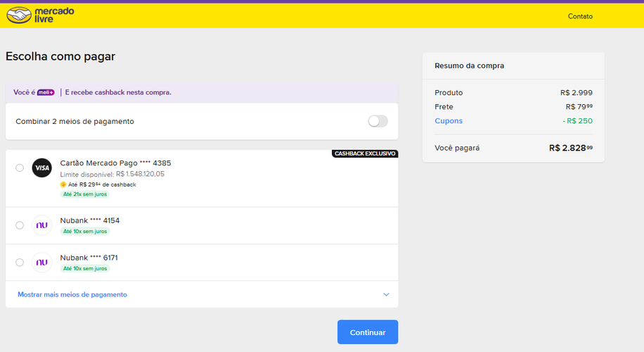Click Limite disponível R$ 1.548.120,05 text
The image size is (644, 352).
pos(112,175)
